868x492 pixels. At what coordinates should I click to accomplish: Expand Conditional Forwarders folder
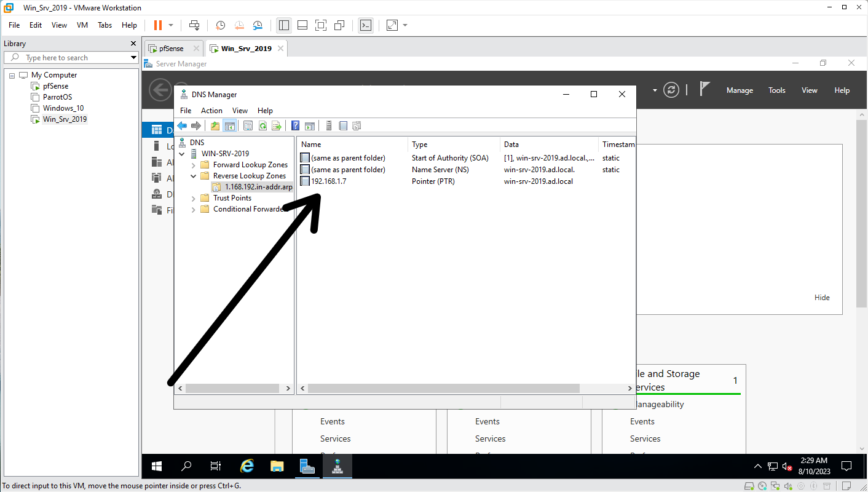pos(194,209)
